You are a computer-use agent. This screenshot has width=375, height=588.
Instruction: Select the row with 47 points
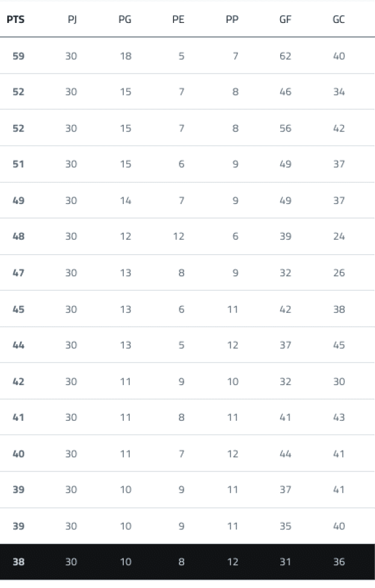(187, 273)
